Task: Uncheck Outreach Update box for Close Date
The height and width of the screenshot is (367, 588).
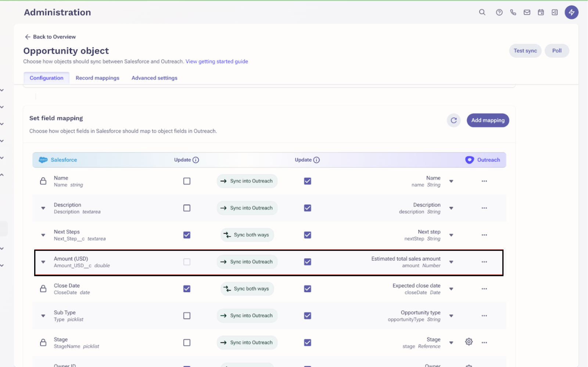Action: (x=308, y=289)
